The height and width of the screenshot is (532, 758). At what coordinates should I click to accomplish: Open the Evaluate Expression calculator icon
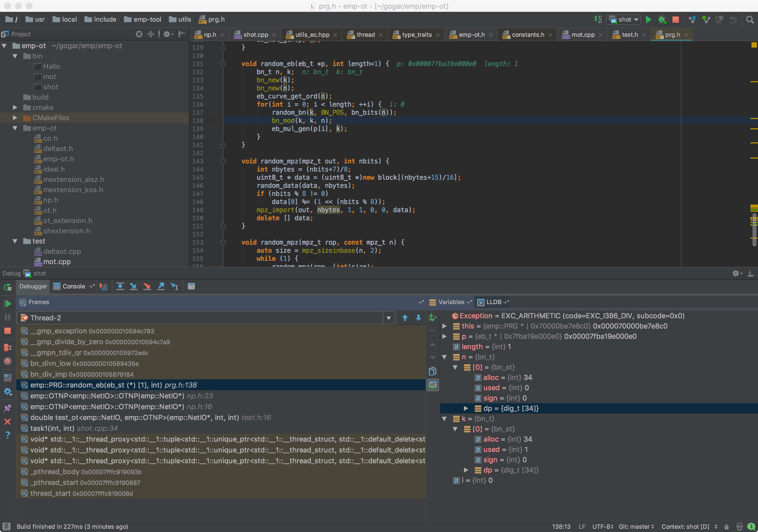pyautogui.click(x=191, y=287)
